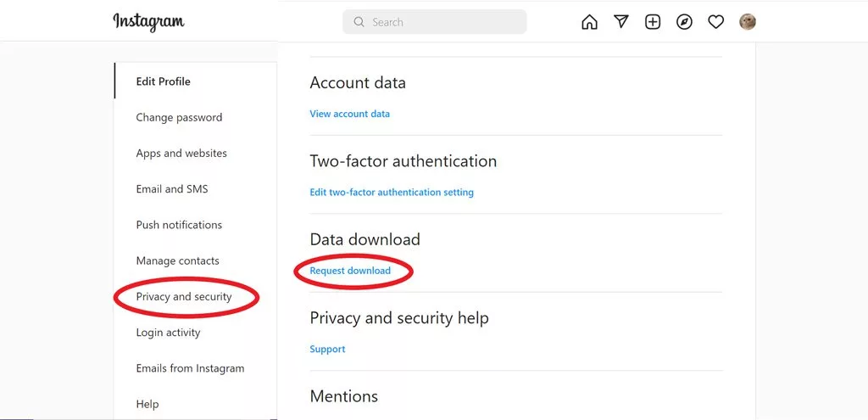Click View account data link

click(350, 114)
